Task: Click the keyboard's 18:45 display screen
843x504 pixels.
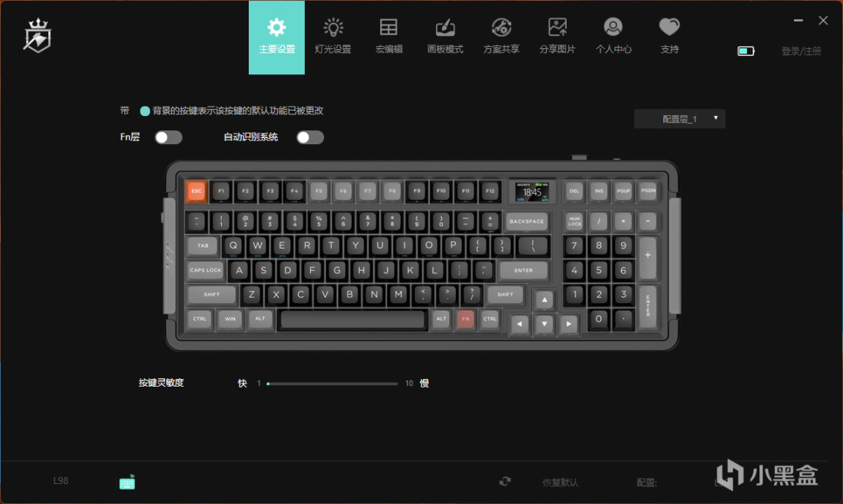Action: click(532, 192)
